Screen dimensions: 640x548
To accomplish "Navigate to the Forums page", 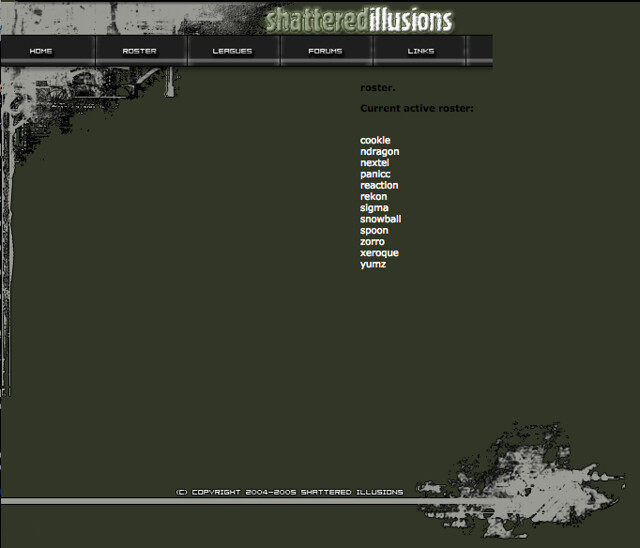I will (325, 51).
